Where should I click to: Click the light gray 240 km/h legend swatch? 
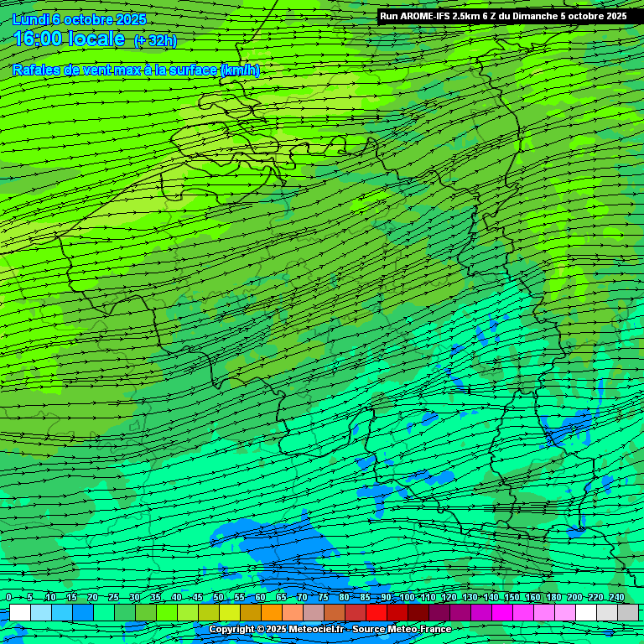coord(628,612)
